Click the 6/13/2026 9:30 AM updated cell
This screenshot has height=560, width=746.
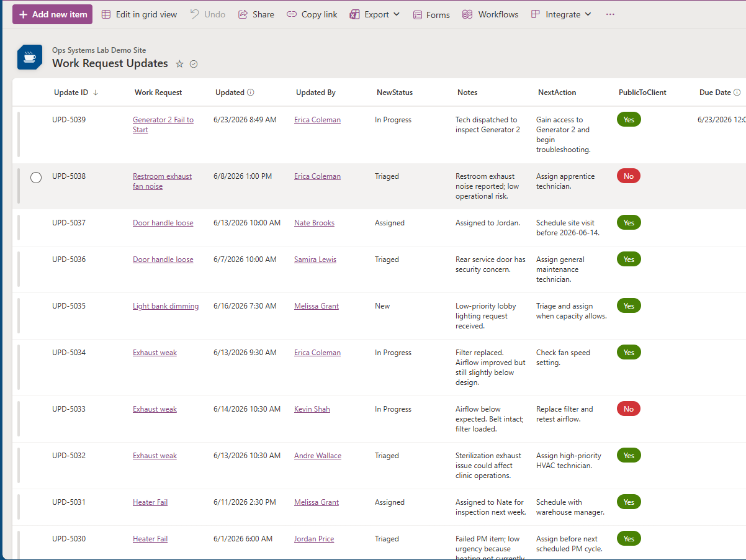(x=245, y=353)
